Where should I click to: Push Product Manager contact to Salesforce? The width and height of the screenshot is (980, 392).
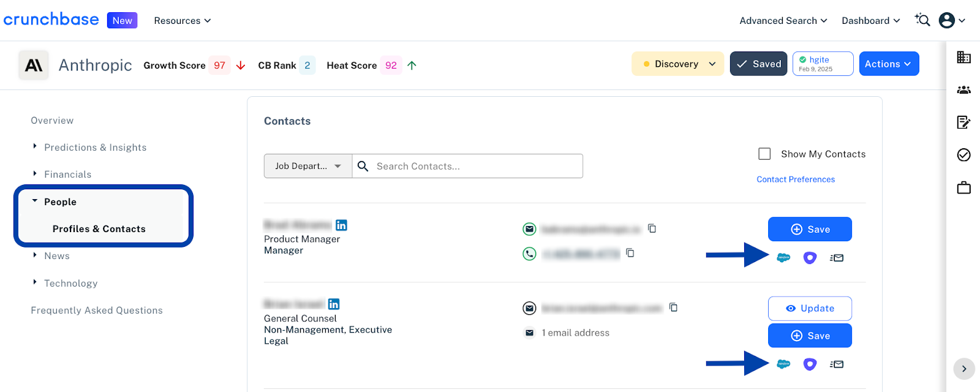[783, 258]
